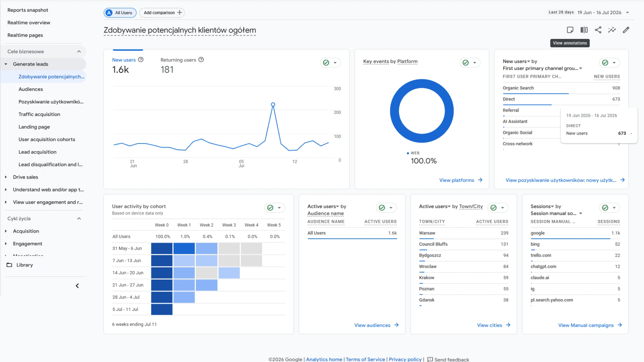The image size is (644, 362).
Task: Click the arrow next to View audiences
Action: (x=396, y=325)
